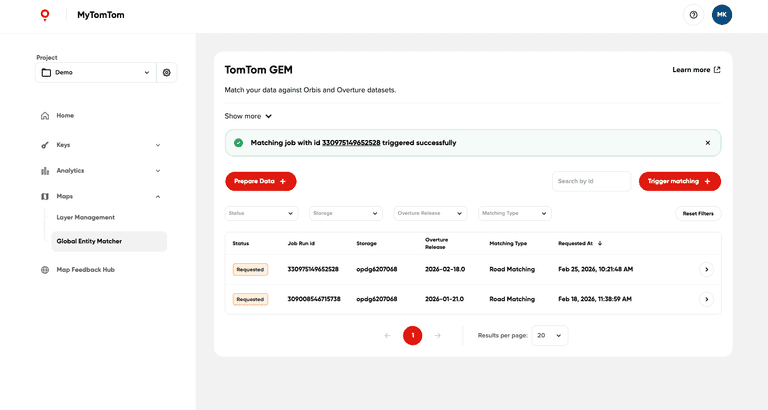Viewport: 768px width, 410px height.
Task: Click the Prepare Data button
Action: (x=260, y=181)
